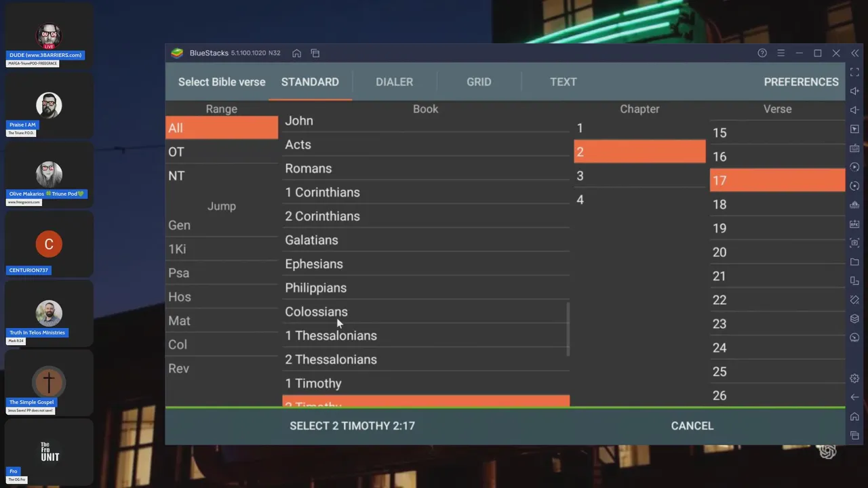Select the book John
Screen dimensions: 868x488
pyautogui.click(x=426, y=121)
